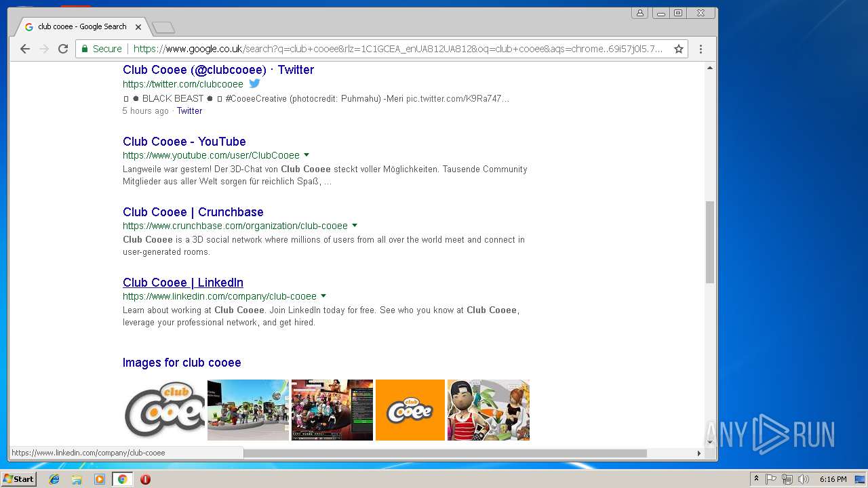Image resolution: width=868 pixels, height=488 pixels.
Task: Open the volume speaker icon in tray
Action: point(804,479)
